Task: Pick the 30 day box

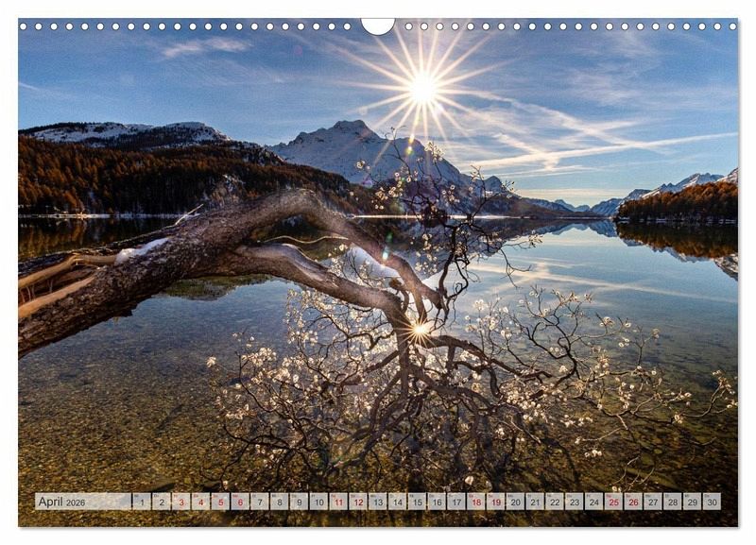Action: (x=713, y=502)
